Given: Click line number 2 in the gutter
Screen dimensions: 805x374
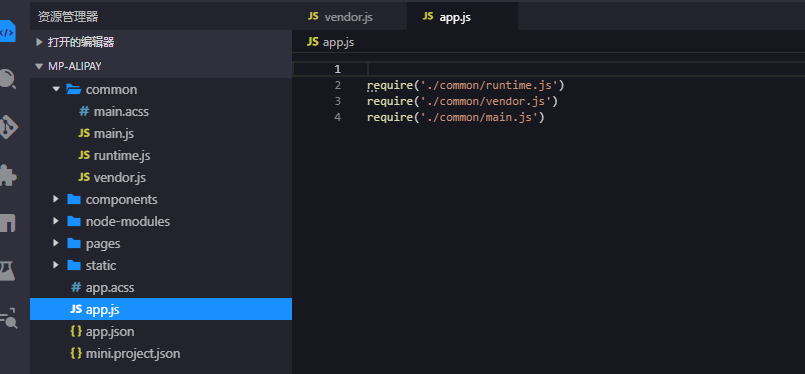Looking at the screenshot, I should tap(337, 85).
